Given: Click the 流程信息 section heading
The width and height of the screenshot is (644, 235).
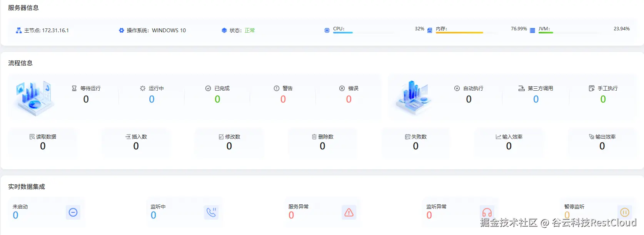Looking at the screenshot, I should pyautogui.click(x=20, y=63).
